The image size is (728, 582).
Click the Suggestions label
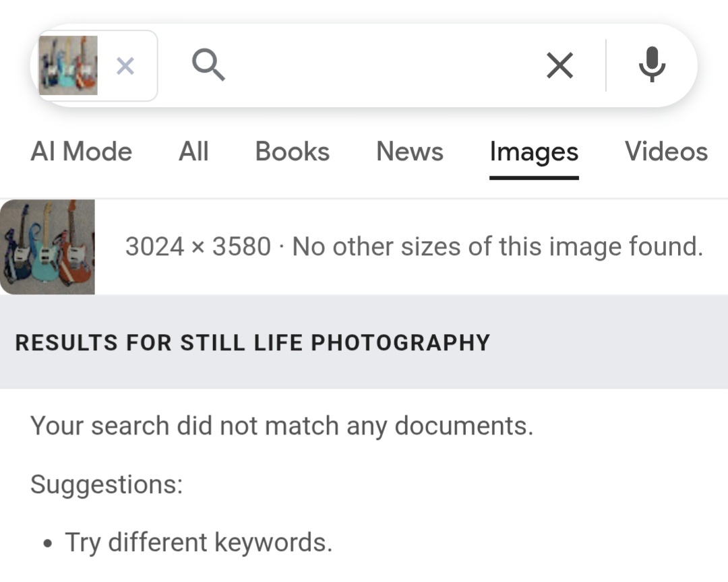coord(107,484)
